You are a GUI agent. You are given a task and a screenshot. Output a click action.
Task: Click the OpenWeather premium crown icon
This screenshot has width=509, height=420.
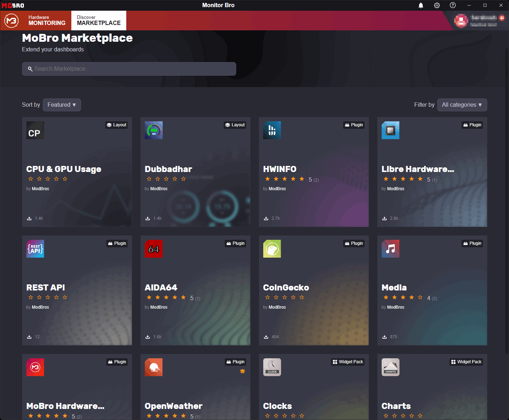[x=243, y=371]
